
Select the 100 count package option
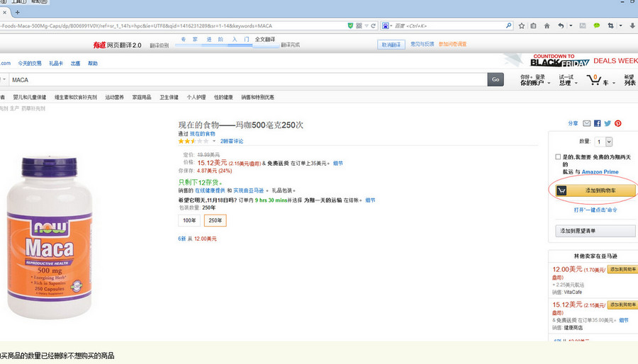[189, 220]
